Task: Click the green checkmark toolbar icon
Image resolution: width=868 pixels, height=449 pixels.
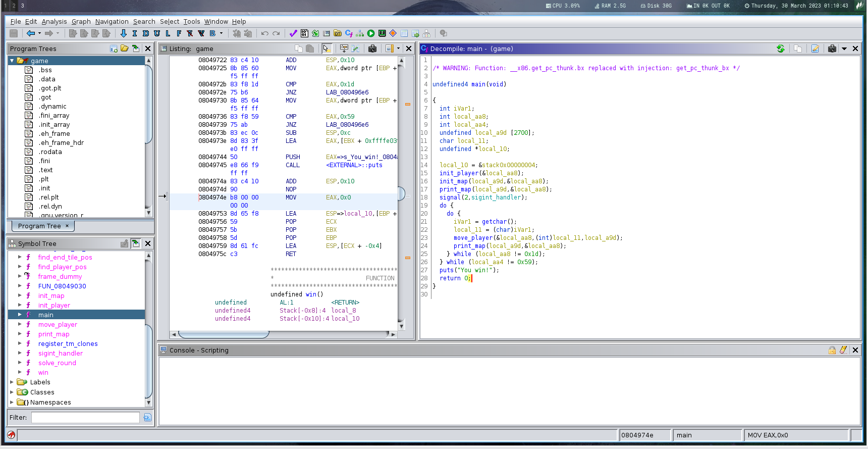Action: point(293,33)
